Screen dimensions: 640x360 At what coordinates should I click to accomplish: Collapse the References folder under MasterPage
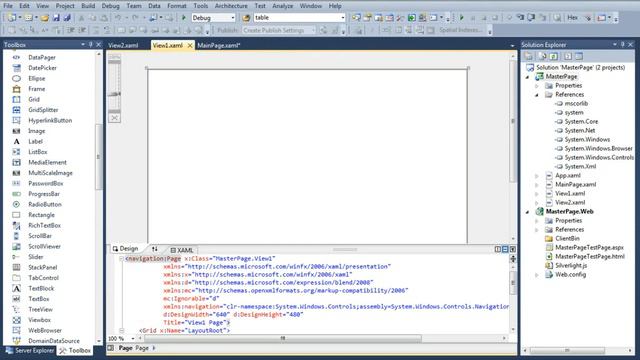click(x=537, y=95)
